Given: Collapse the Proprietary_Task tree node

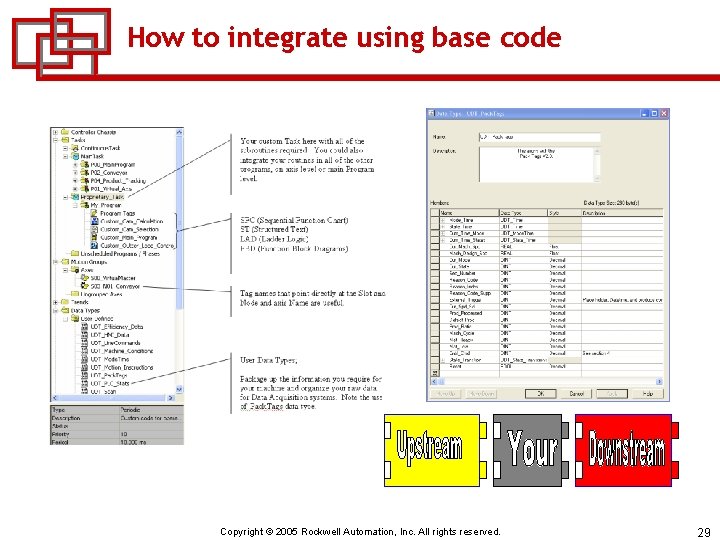Looking at the screenshot, I should 65,197.
